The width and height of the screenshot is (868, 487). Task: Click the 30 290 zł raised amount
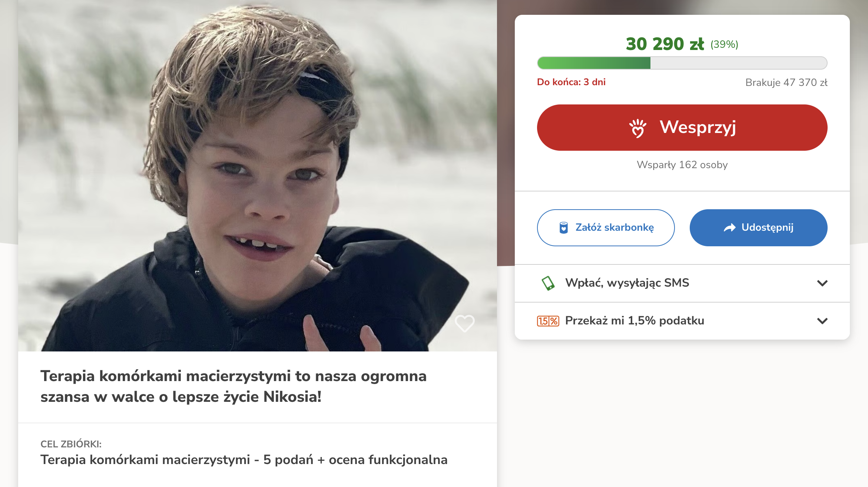point(665,44)
